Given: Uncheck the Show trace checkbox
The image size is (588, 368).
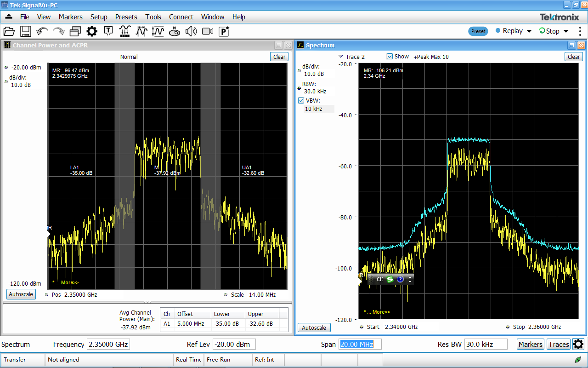Looking at the screenshot, I should [390, 57].
